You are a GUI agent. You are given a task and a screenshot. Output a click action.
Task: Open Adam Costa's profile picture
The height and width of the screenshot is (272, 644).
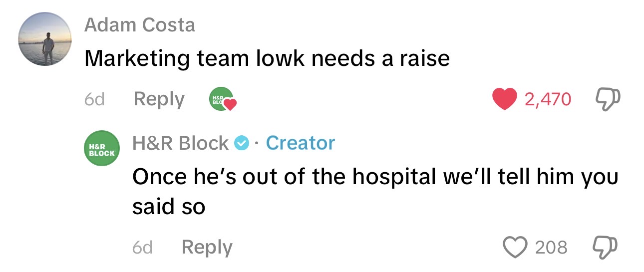click(45, 39)
